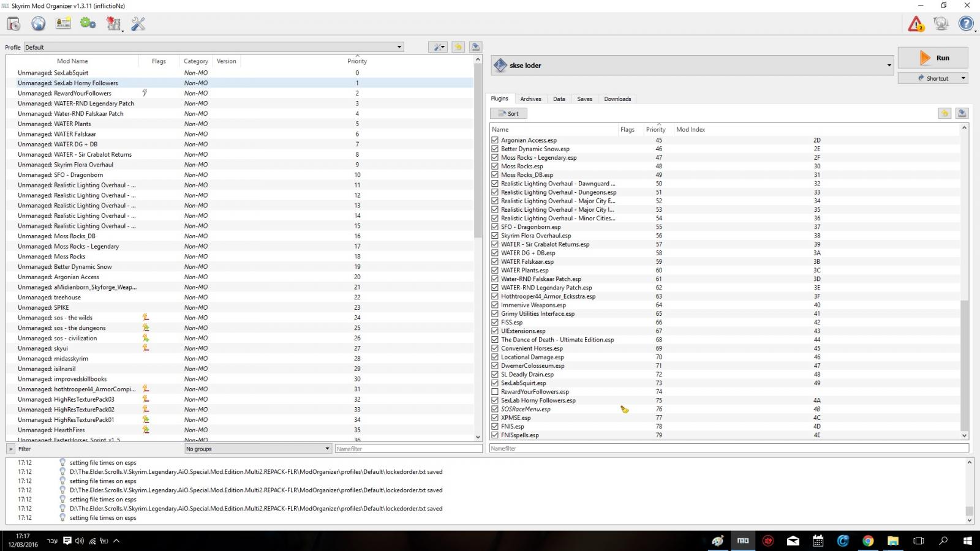Toggle the Immersive Weapons.esp checkbox
Image resolution: width=980 pixels, height=551 pixels.
pyautogui.click(x=495, y=305)
